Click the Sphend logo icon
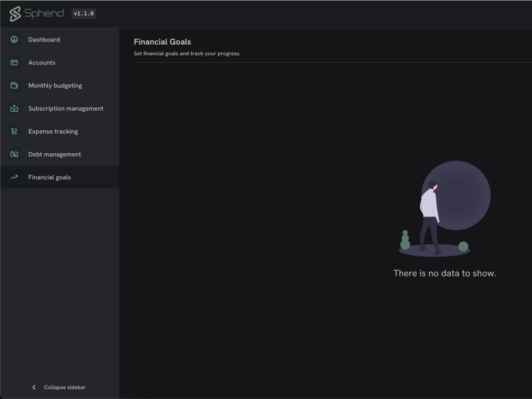The image size is (532, 399). [15, 14]
